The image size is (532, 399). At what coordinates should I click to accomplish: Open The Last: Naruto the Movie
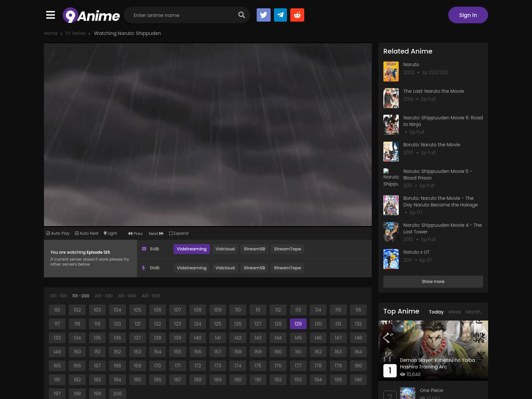pyautogui.click(x=434, y=91)
